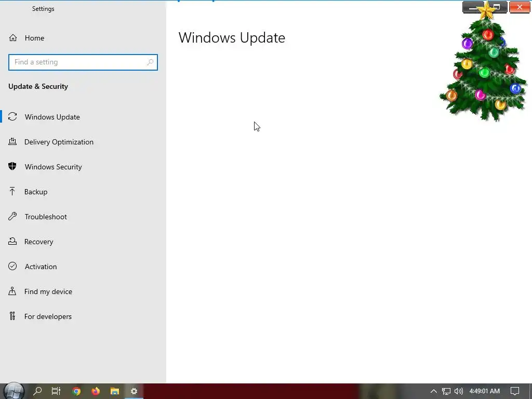The image size is (532, 399).
Task: Click the Home house icon
Action: 13,38
